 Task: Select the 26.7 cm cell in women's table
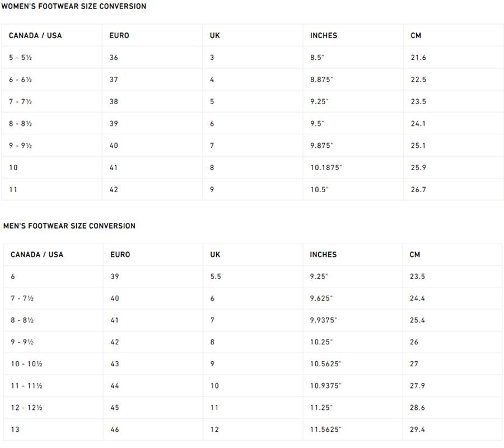[418, 189]
